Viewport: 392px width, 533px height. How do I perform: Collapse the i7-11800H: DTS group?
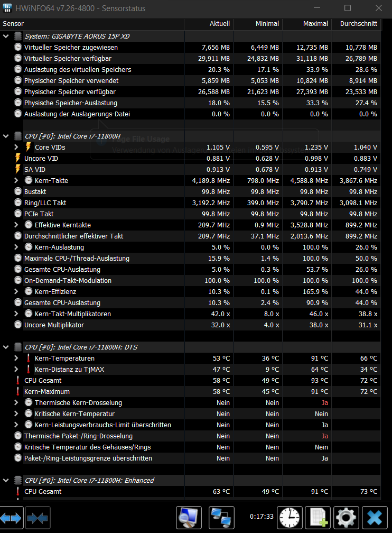click(x=6, y=347)
